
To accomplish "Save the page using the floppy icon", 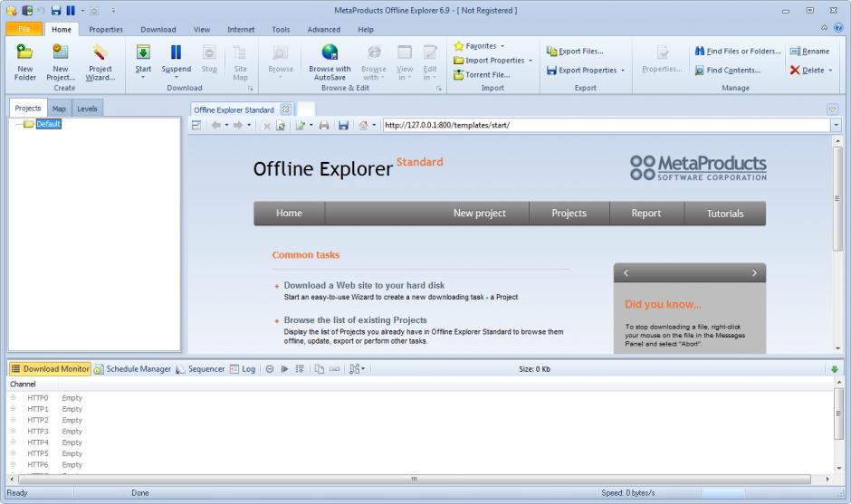I will coord(343,126).
